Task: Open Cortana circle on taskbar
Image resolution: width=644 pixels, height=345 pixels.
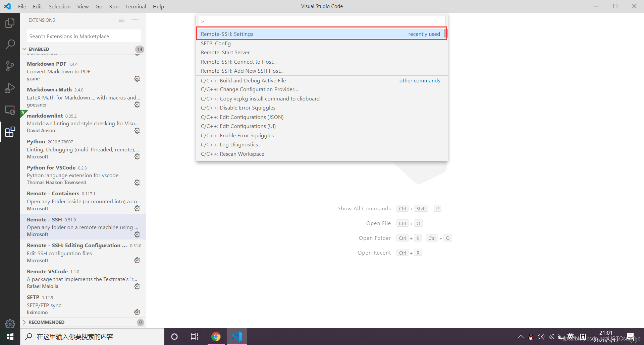Action: 174,337
